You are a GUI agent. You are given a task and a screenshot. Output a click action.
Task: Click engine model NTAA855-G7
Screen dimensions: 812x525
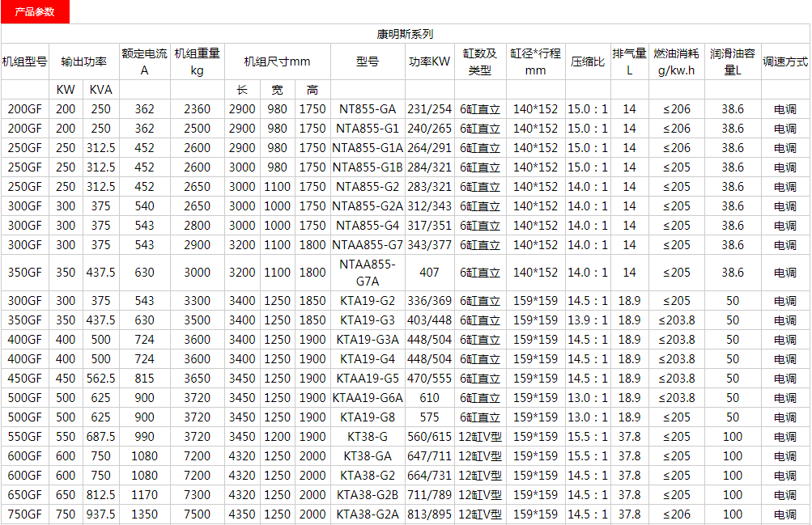pyautogui.click(x=368, y=244)
